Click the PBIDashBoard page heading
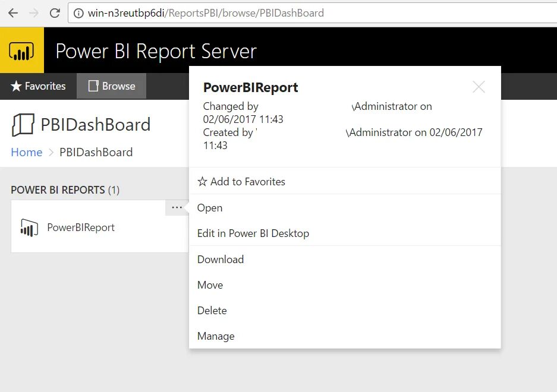Screen dimensions: 557x392 pos(96,125)
